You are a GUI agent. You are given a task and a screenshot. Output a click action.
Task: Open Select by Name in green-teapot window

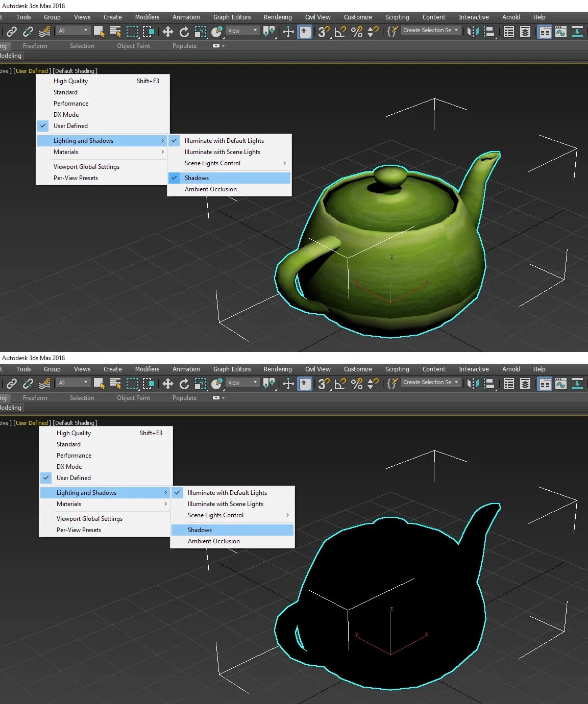[x=116, y=32]
